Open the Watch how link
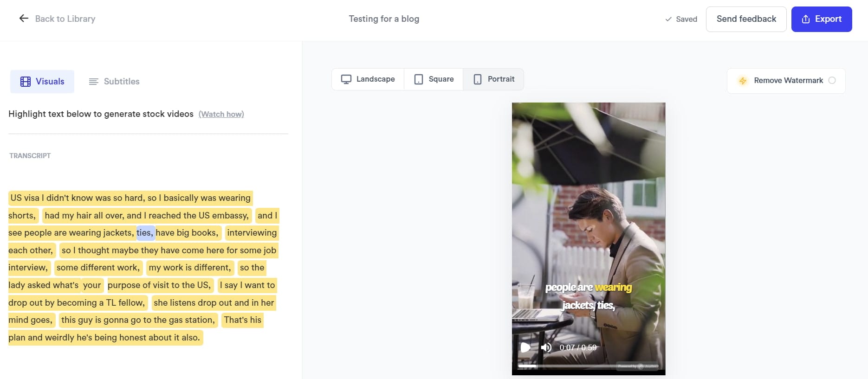Screen dimensions: 868x379 221,114
